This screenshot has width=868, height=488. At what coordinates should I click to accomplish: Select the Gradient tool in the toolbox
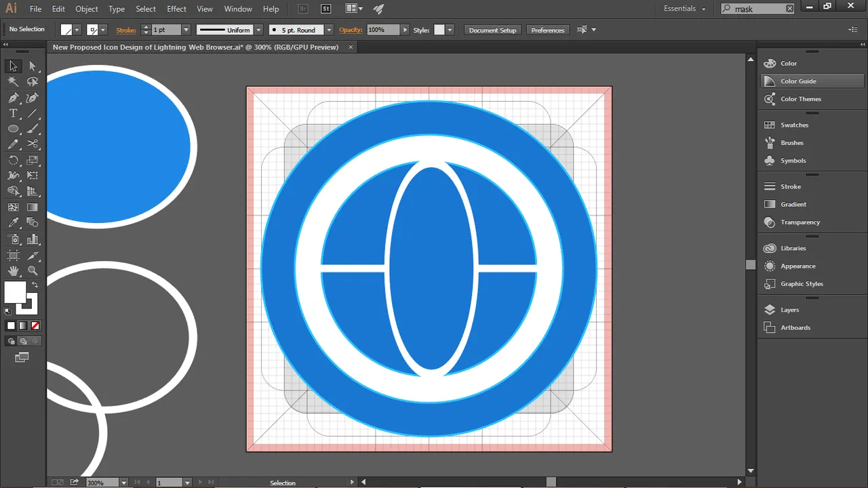[x=33, y=207]
